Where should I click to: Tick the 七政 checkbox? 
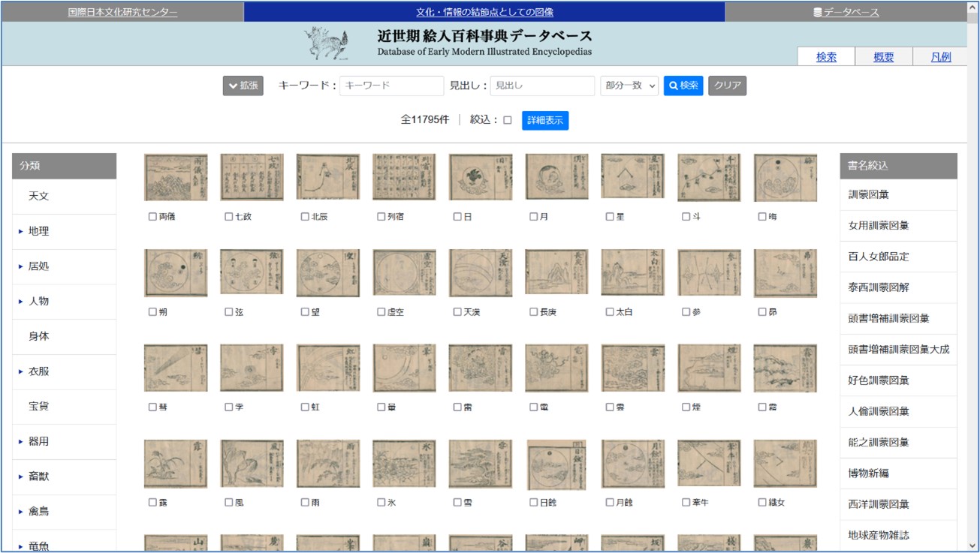pos(229,217)
